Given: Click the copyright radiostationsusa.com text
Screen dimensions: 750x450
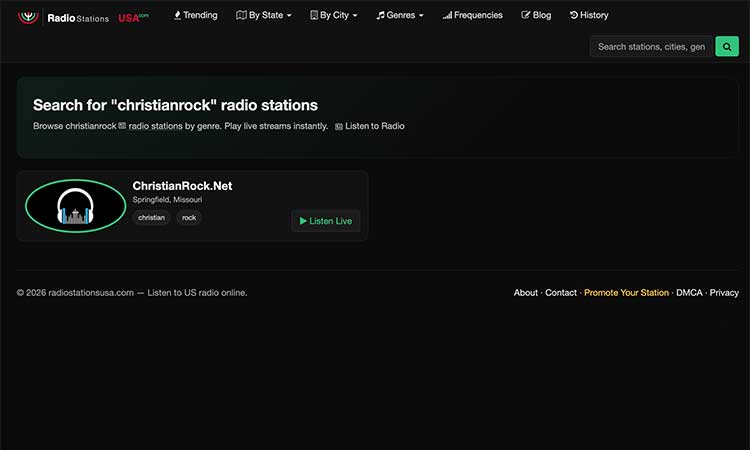Looking at the screenshot, I should pos(132,293).
